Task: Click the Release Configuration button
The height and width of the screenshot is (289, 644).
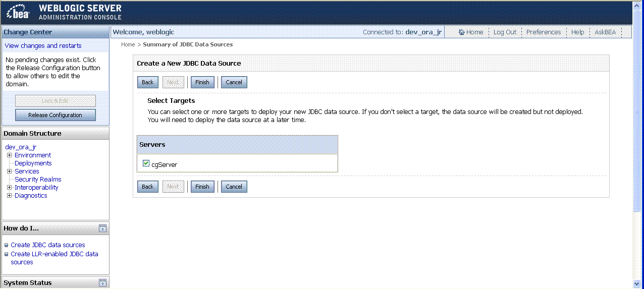Action: pyautogui.click(x=56, y=115)
